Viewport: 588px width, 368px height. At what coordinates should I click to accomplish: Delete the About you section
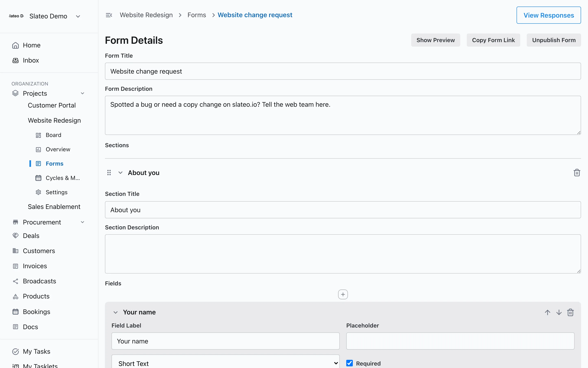pos(577,173)
